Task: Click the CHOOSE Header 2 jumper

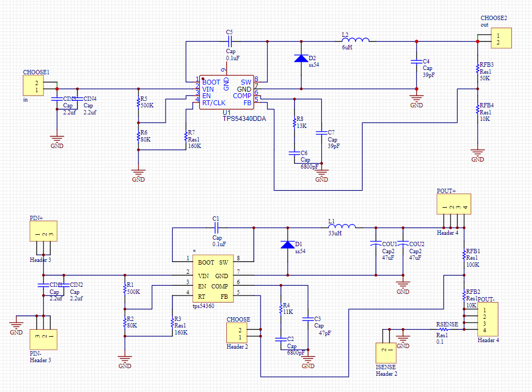Action: coord(237,333)
